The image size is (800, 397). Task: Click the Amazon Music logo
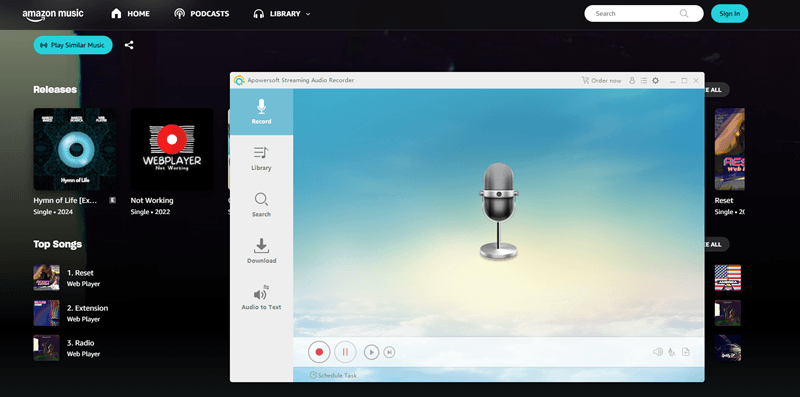53,14
